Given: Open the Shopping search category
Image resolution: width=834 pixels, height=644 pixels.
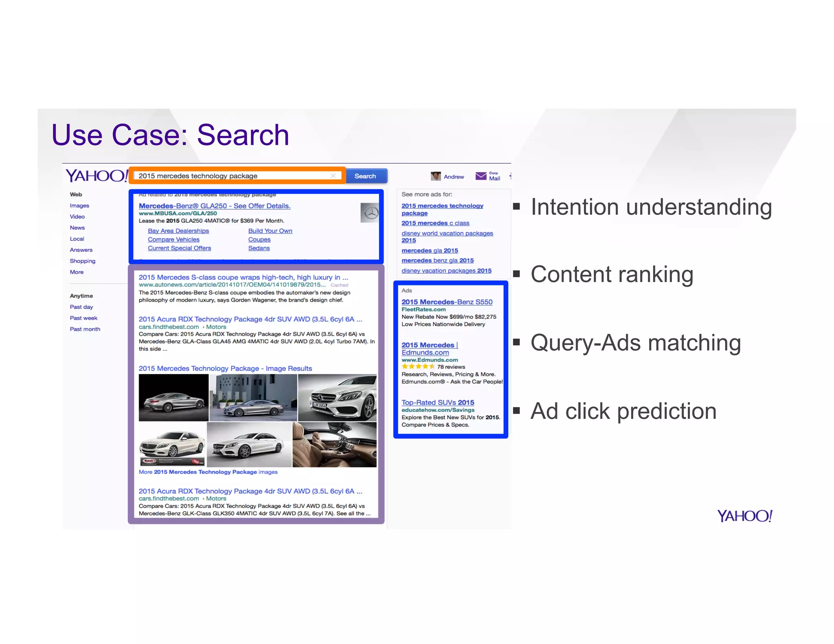Looking at the screenshot, I should [83, 261].
